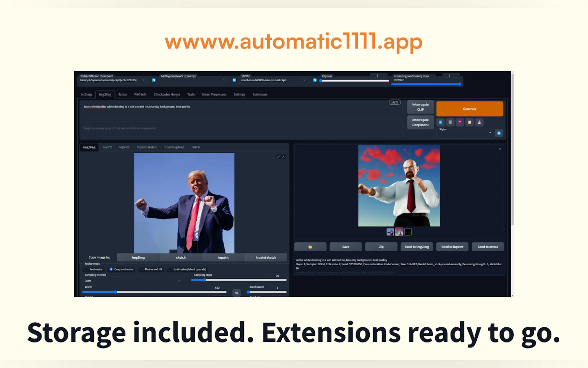Click the floppy disk save style icon
The image size is (588, 368).
point(479,122)
